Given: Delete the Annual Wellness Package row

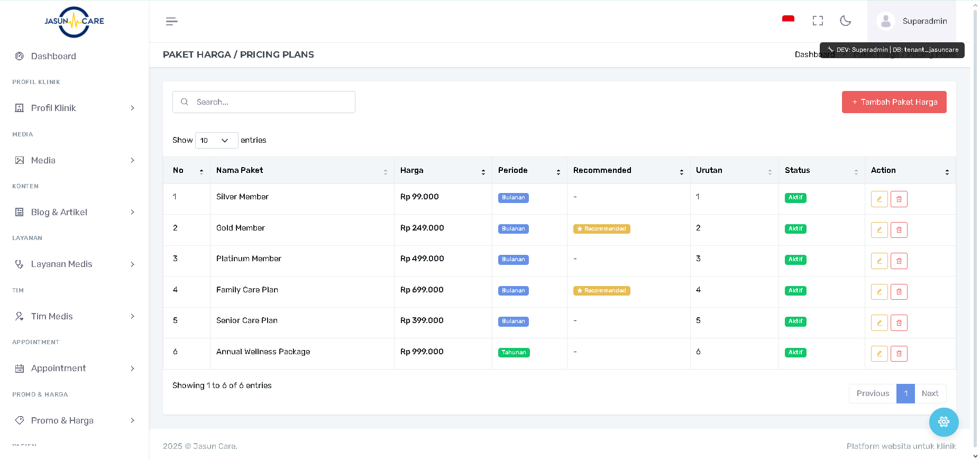Looking at the screenshot, I should click(899, 354).
